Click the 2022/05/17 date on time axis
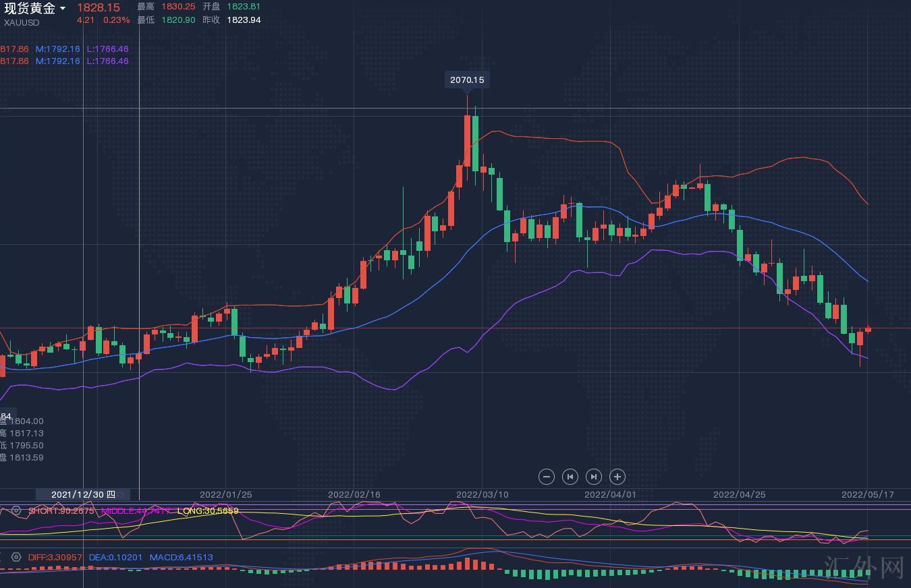 [867, 494]
